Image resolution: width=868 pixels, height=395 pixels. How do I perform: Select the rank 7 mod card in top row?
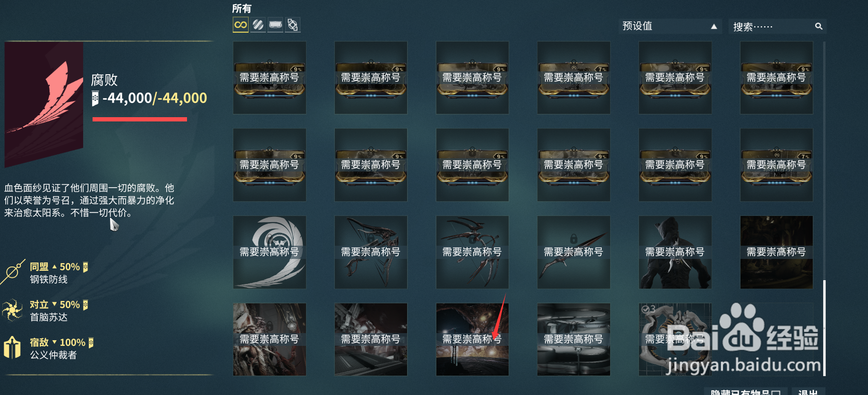point(574,77)
